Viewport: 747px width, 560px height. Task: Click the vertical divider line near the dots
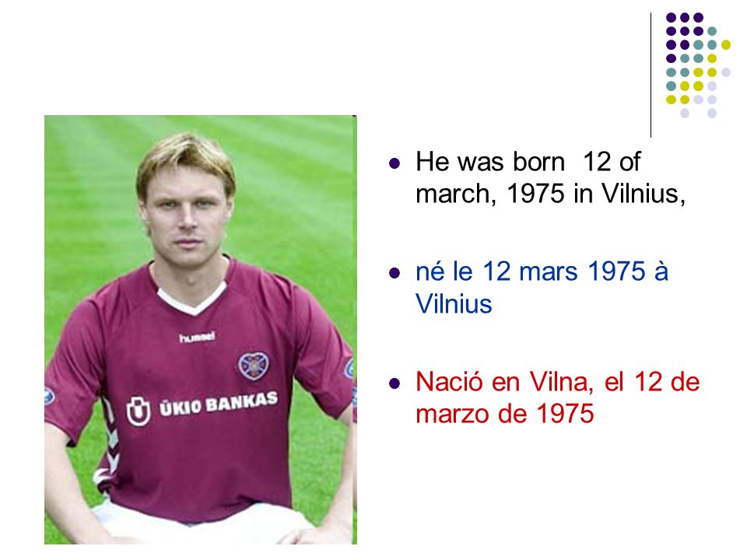[x=651, y=75]
